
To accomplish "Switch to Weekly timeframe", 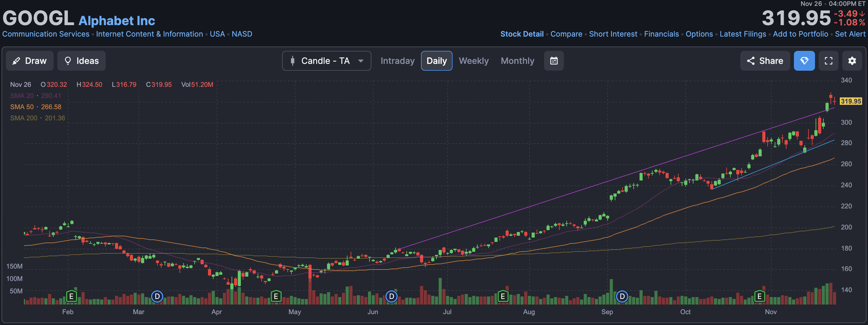I will (x=473, y=61).
